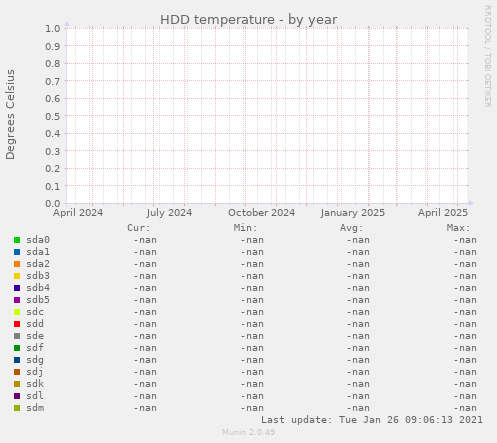Click the sdf dark green legend swatch
Image resolution: width=497 pixels, height=443 pixels.
(x=17, y=348)
